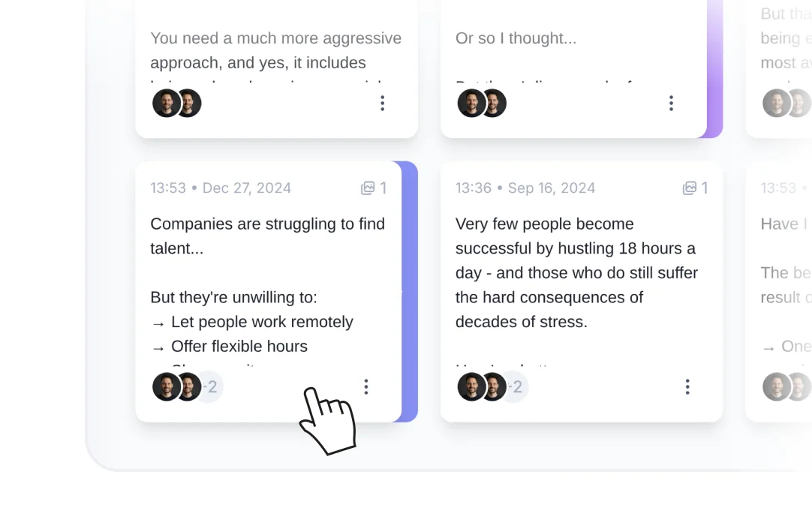812x529 pixels.
Task: Open the options menu on the 'Companies are struggling' post
Action: click(366, 386)
